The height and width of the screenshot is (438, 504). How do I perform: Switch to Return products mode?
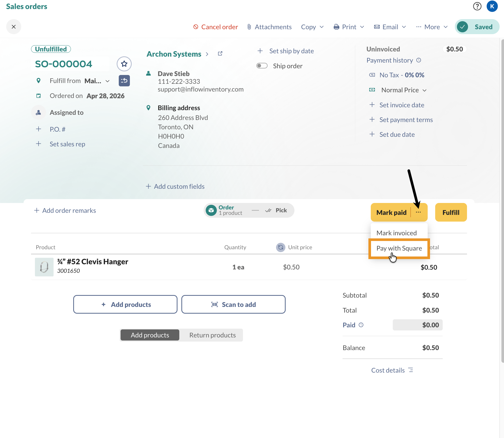[x=212, y=335]
